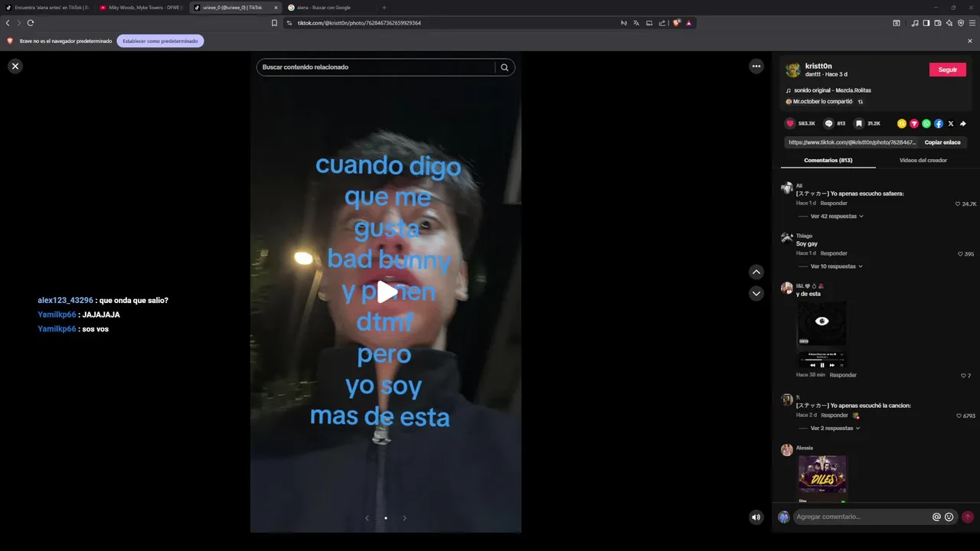
Task: Click Responder under the 'y de esta' comment
Action: point(843,375)
